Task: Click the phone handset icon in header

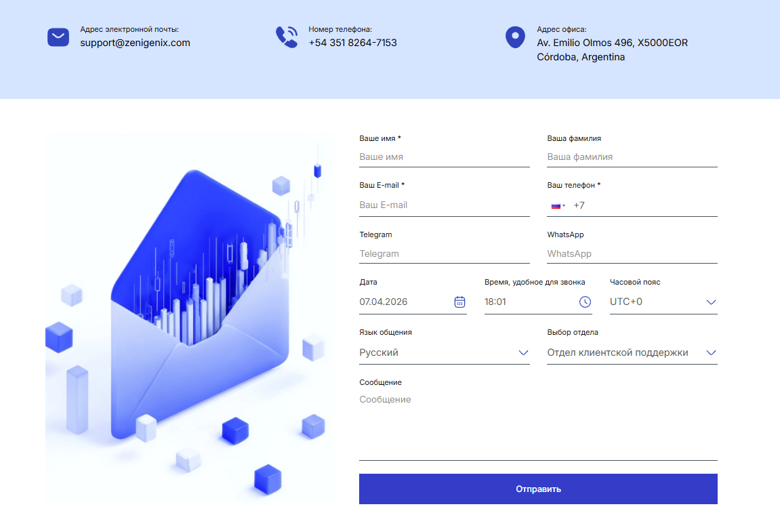Action: coord(286,37)
